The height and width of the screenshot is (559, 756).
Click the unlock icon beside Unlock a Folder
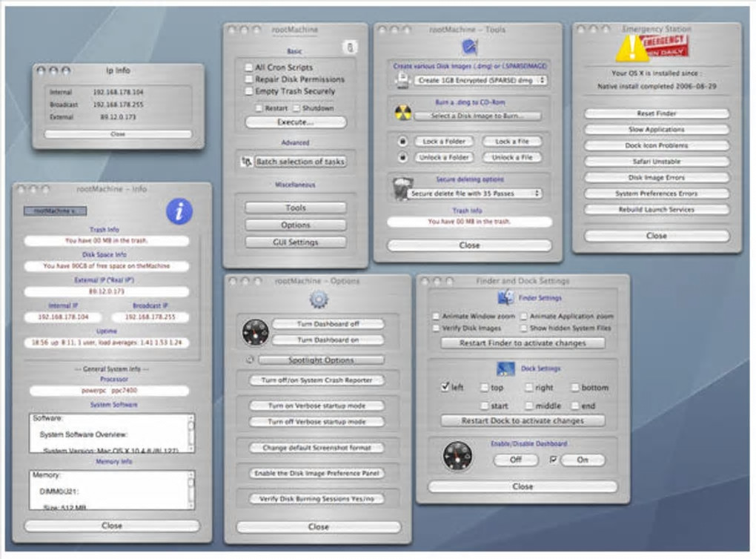(x=402, y=157)
